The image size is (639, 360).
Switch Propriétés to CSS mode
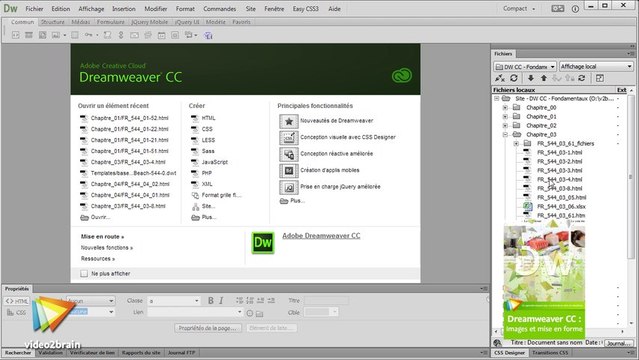click(x=17, y=312)
